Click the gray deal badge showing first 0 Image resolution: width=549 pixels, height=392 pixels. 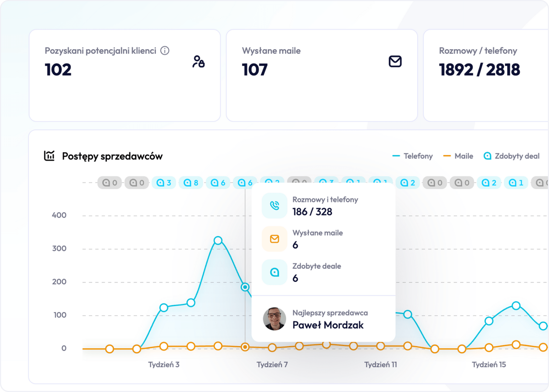110,183
